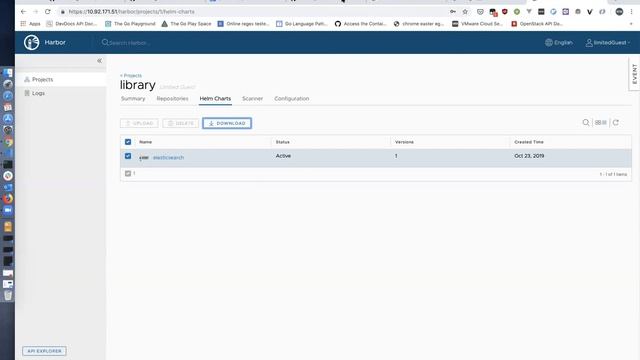Click the black V extension icon

point(589,12)
